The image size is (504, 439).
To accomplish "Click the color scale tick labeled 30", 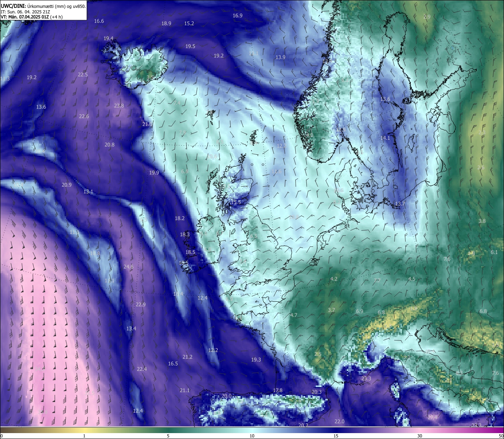I will [420, 436].
